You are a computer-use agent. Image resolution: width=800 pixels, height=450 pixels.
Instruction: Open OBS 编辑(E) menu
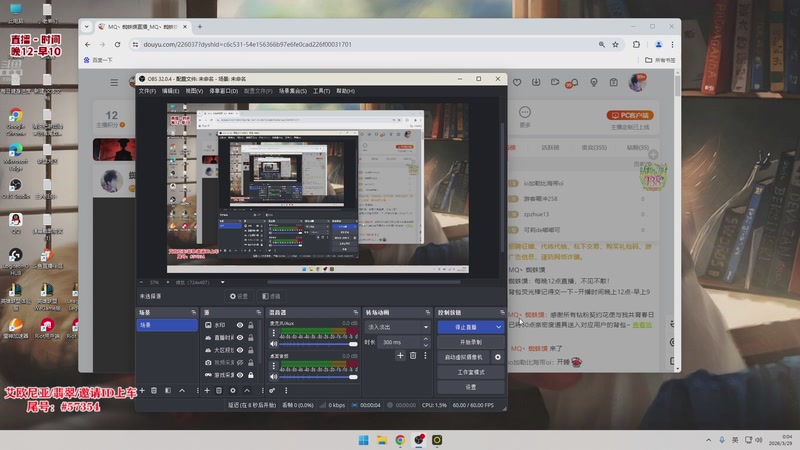pyautogui.click(x=170, y=91)
